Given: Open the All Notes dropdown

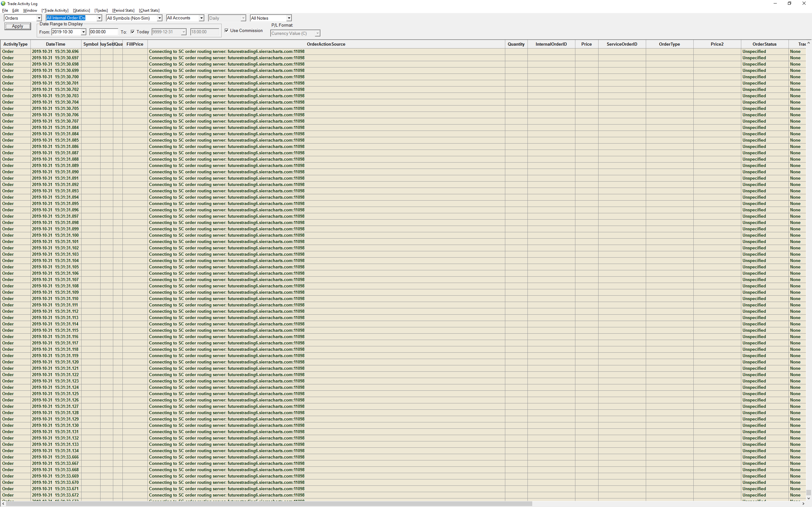Looking at the screenshot, I should 289,18.
